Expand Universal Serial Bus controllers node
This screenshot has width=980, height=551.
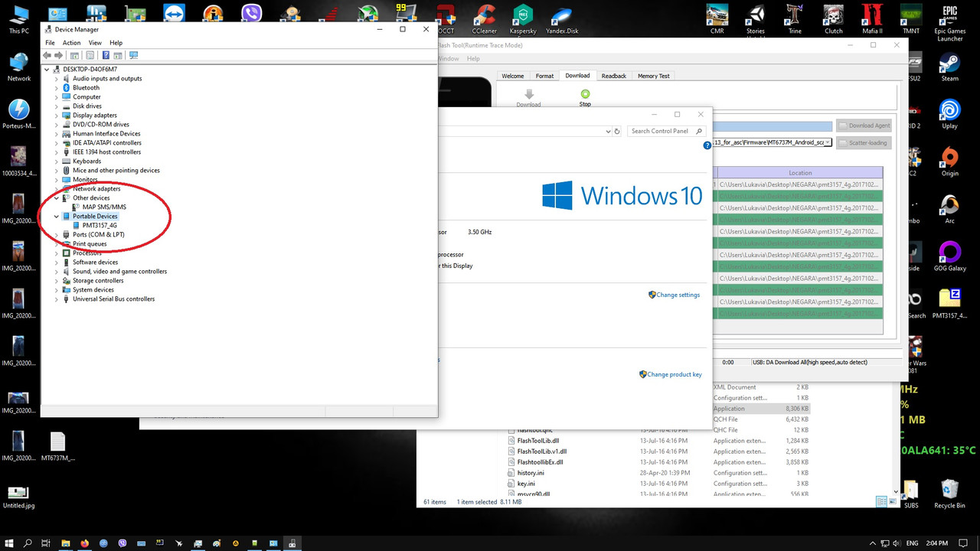tap(57, 299)
